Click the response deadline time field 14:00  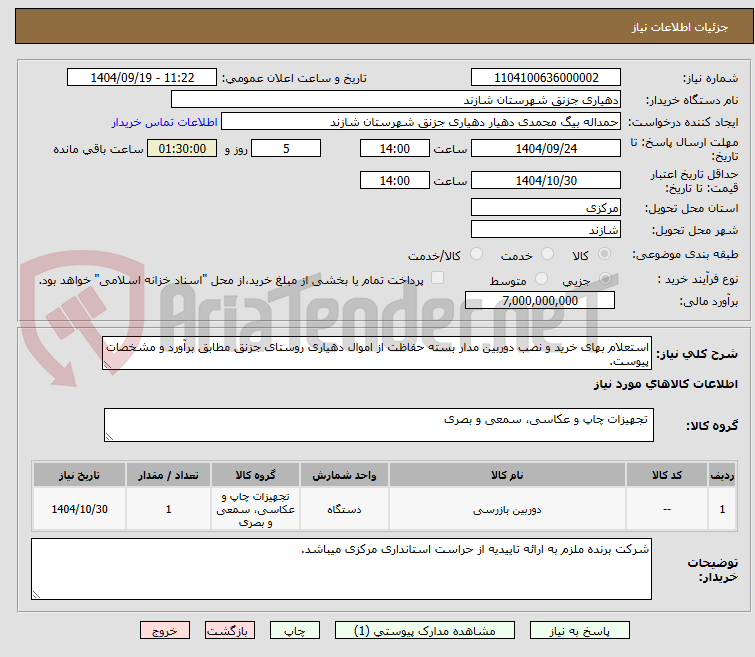point(395,148)
